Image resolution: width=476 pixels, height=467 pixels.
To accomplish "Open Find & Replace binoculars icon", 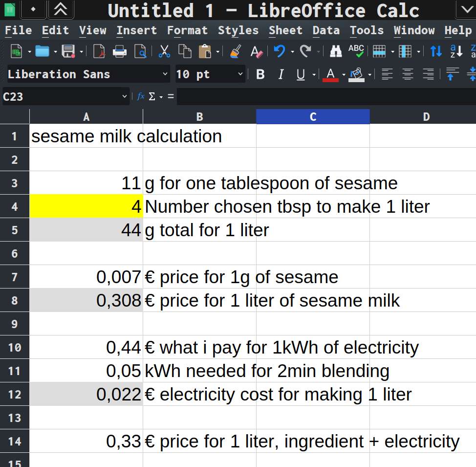I will 336,51.
